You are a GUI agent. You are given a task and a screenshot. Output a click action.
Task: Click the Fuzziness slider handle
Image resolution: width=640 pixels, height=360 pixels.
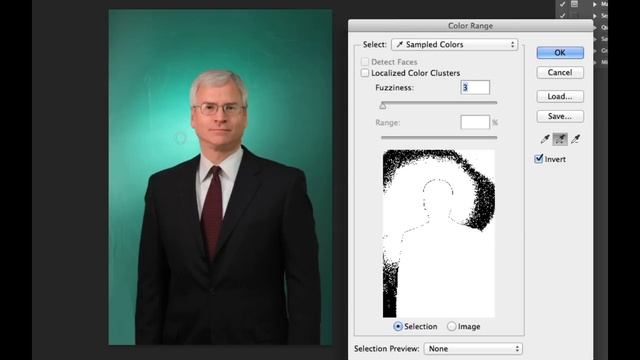tap(383, 106)
